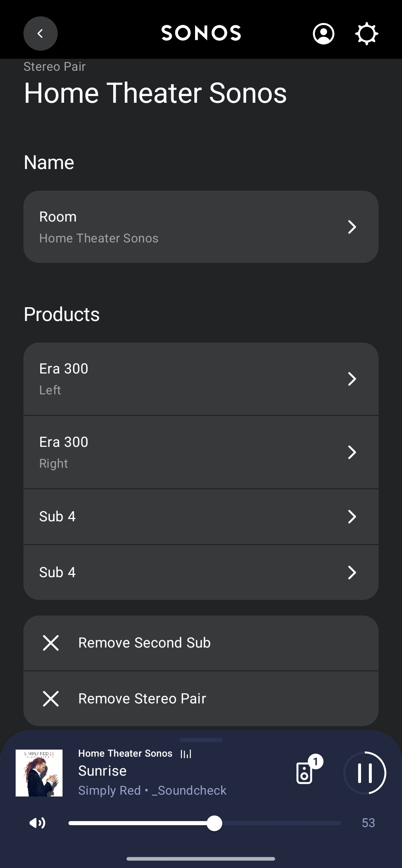402x868 pixels.
Task: Select Remove Second Sub option
Action: (144, 643)
